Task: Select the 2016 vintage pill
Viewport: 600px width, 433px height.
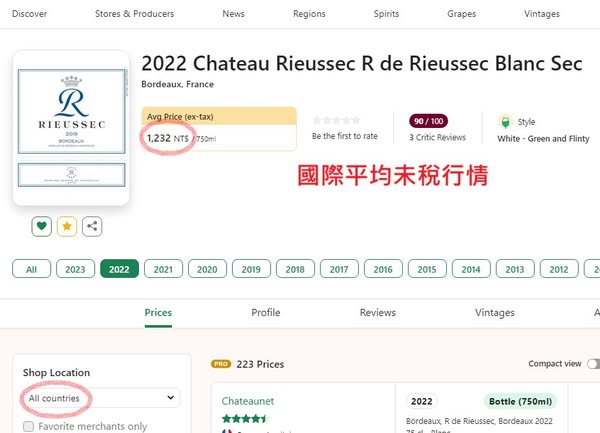Action: (383, 269)
